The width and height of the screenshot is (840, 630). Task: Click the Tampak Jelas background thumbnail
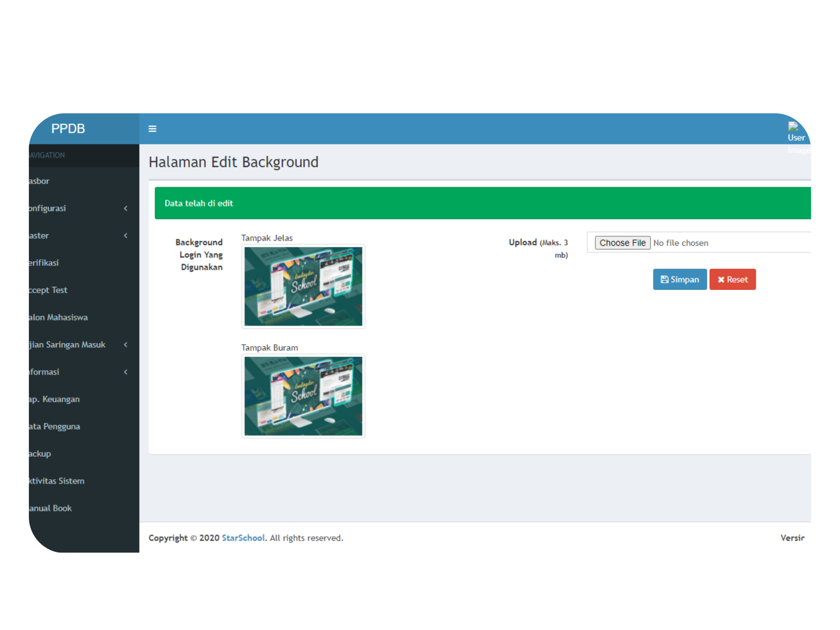303,286
